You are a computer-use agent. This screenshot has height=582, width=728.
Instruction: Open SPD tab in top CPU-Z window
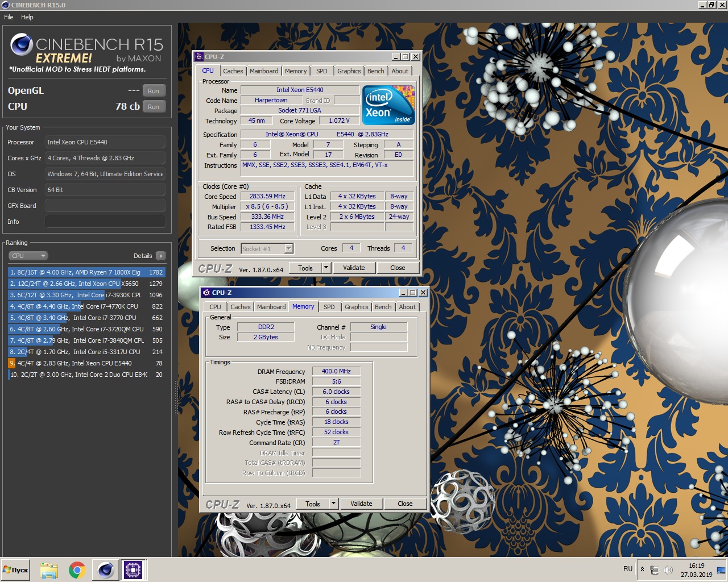coord(322,71)
